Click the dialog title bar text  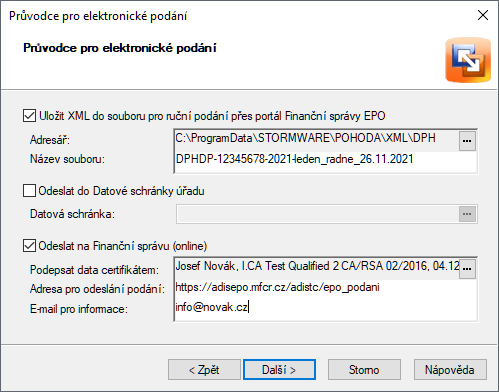tap(98, 16)
